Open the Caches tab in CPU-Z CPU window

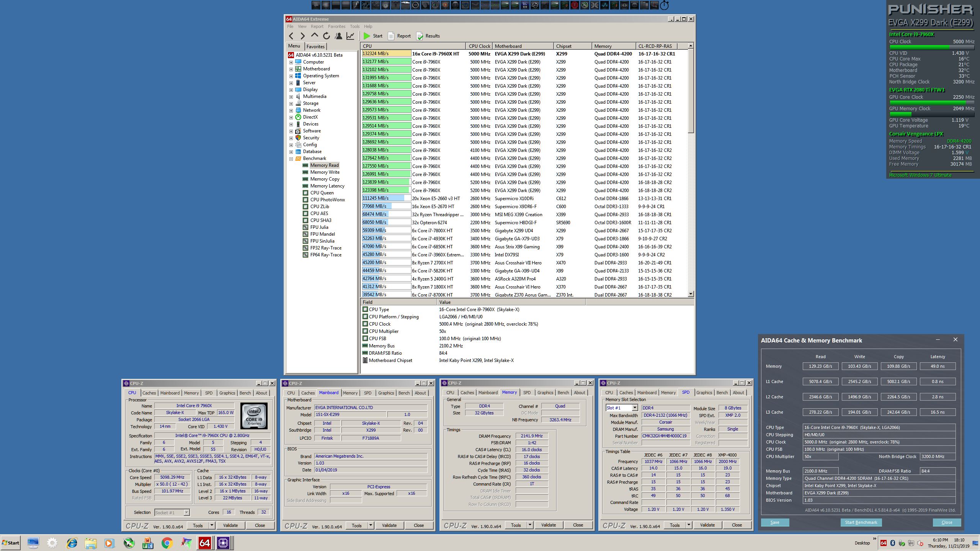tap(149, 393)
